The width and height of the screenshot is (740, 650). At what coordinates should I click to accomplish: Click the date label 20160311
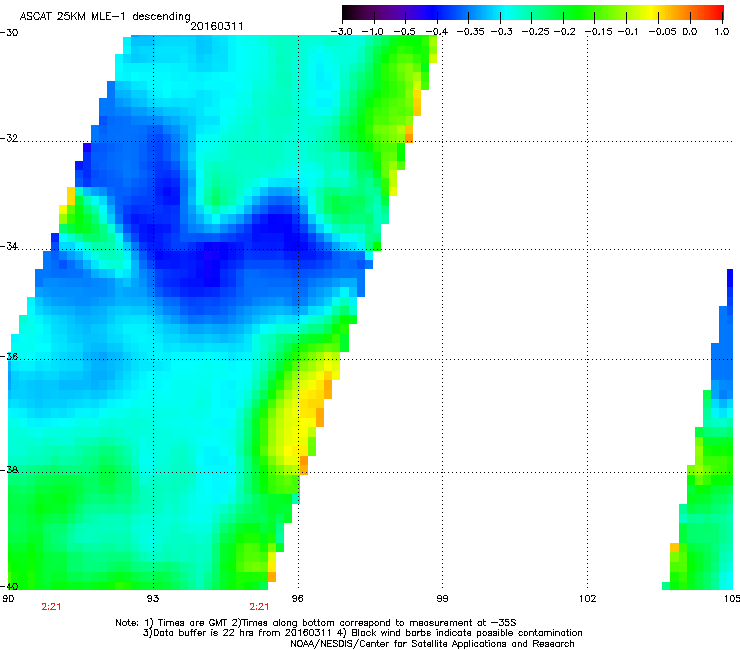pos(217,26)
